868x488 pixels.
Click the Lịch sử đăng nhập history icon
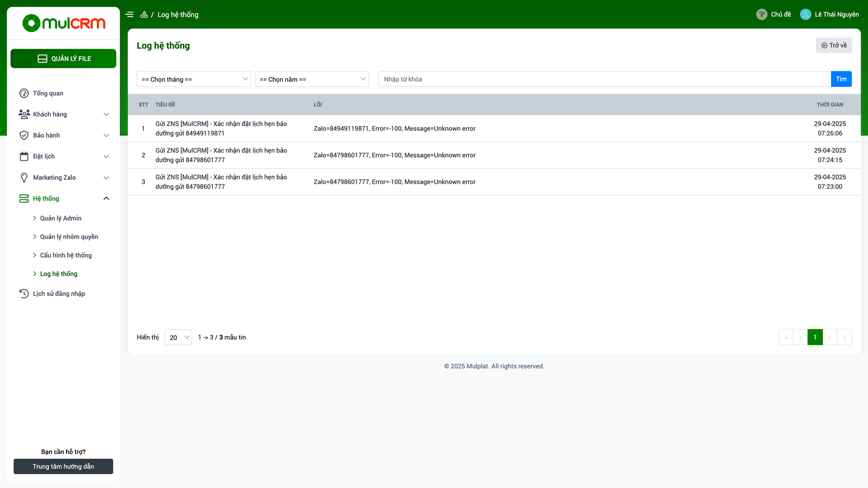pos(24,294)
